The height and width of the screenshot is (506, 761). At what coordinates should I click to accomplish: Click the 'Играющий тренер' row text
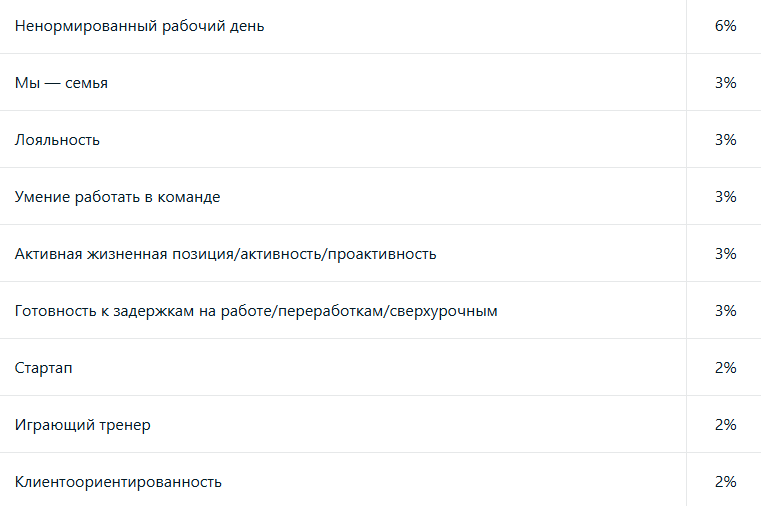coord(83,425)
